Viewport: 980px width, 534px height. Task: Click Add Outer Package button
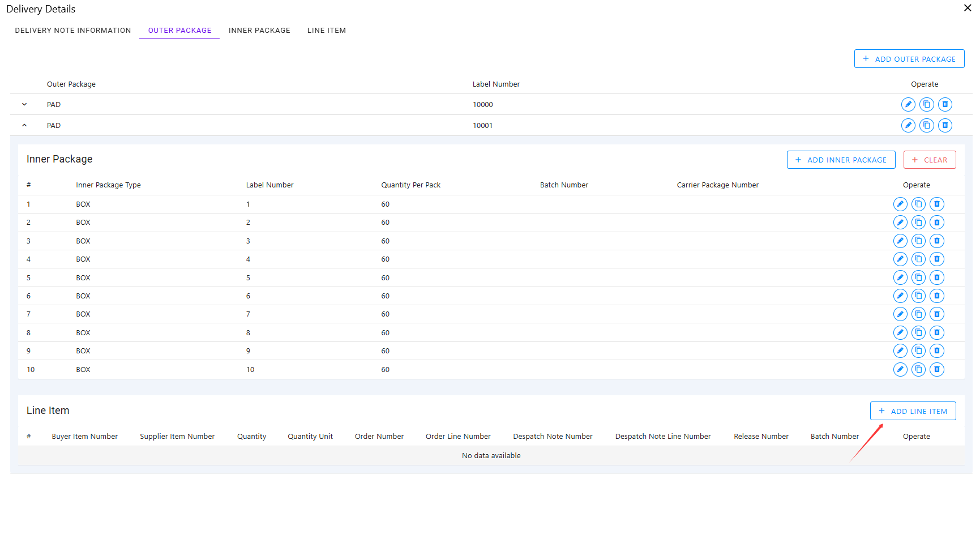[x=909, y=59]
